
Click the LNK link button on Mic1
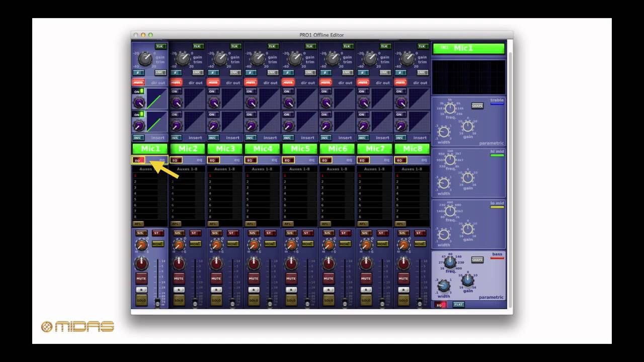160,72
